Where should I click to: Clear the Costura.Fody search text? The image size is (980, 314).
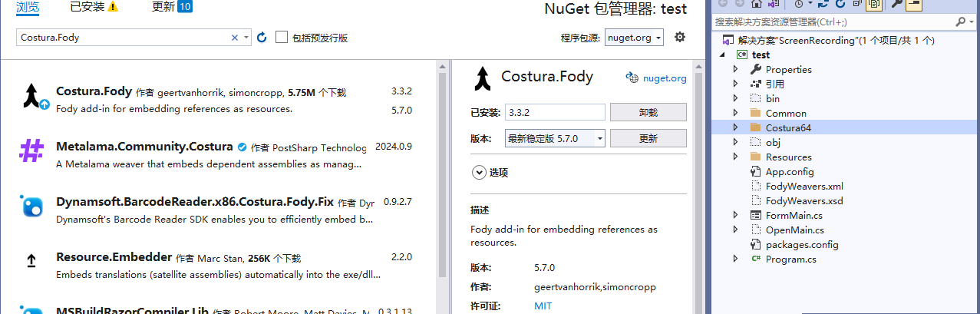pyautogui.click(x=235, y=37)
